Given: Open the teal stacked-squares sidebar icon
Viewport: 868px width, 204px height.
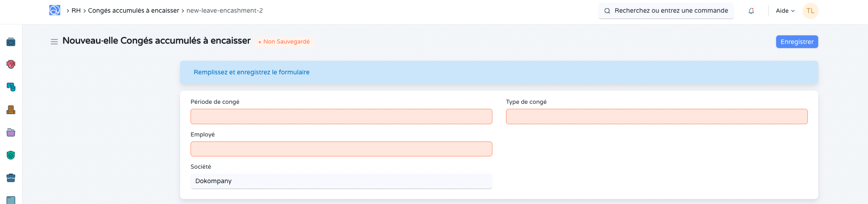Looking at the screenshot, I should coord(11,87).
